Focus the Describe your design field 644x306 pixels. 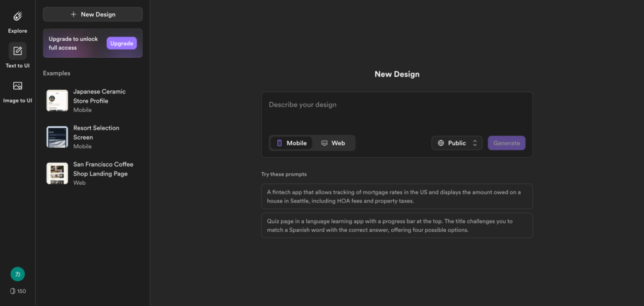[397, 112]
